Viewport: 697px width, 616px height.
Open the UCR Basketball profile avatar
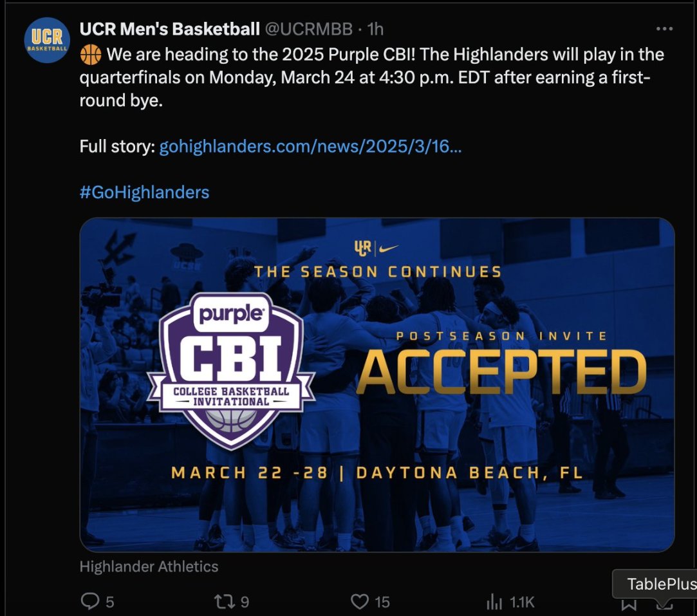click(47, 40)
